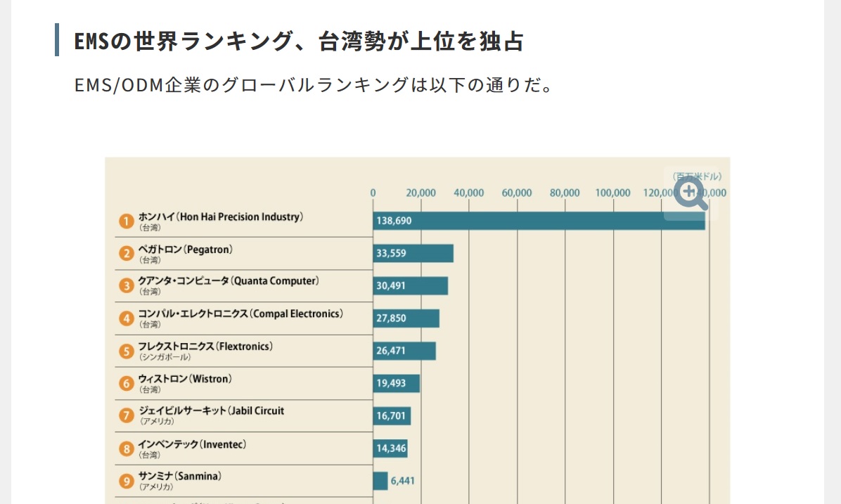Click the (台湾) label under Wistron
Screen dimensions: 841x504
pyautogui.click(x=150, y=389)
